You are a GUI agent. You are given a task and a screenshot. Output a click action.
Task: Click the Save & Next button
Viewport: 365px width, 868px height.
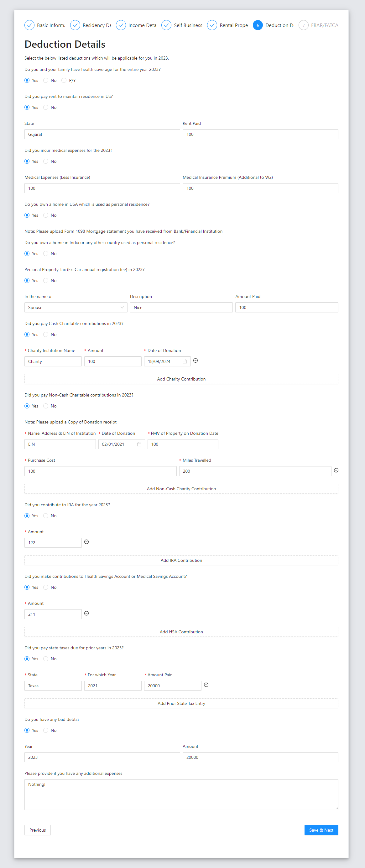pyautogui.click(x=321, y=830)
